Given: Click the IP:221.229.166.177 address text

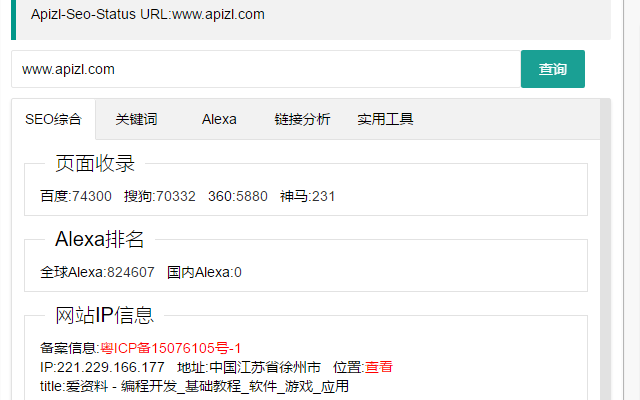Looking at the screenshot, I should coord(102,367).
